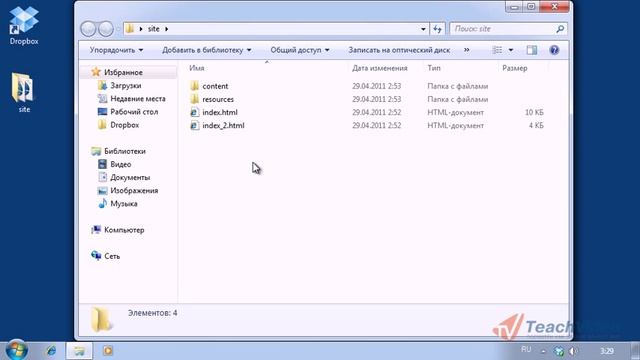This screenshot has height=360, width=640.
Task: Select the index_2.html file icon
Action: [195, 125]
